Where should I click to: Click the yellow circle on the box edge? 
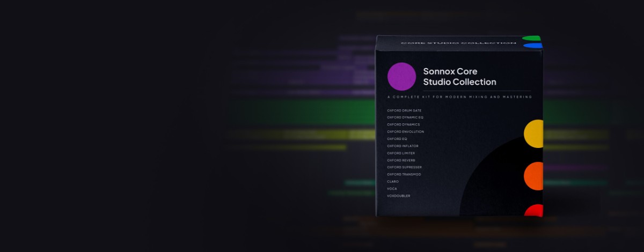pyautogui.click(x=534, y=134)
